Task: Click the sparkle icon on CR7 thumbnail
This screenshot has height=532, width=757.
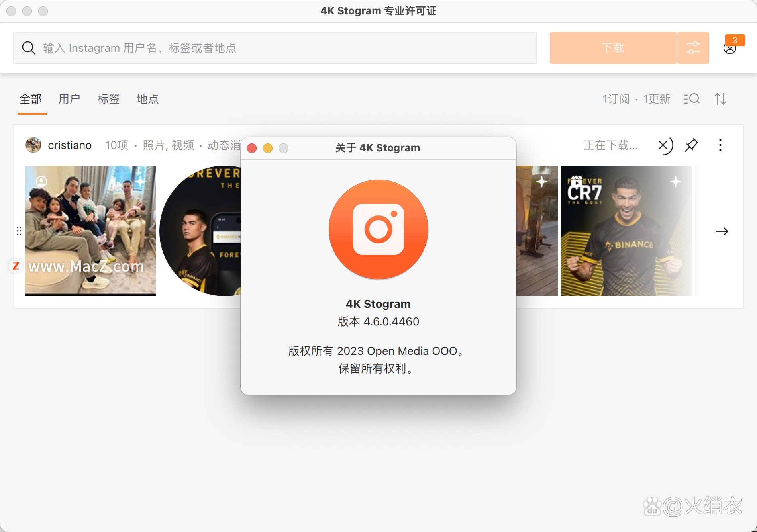Action: 675,182
